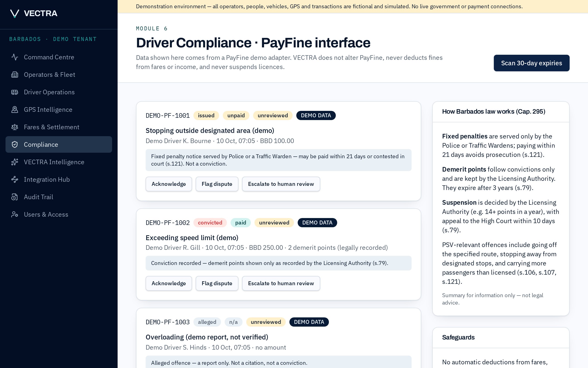Image resolution: width=588 pixels, height=368 pixels.
Task: Select the active Compliance menu entry
Action: (x=59, y=145)
